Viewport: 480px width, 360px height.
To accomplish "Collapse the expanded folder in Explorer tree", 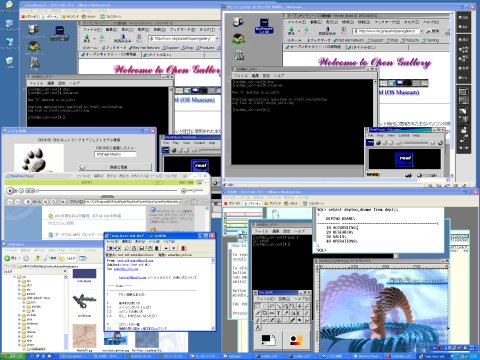I will tap(19, 298).
